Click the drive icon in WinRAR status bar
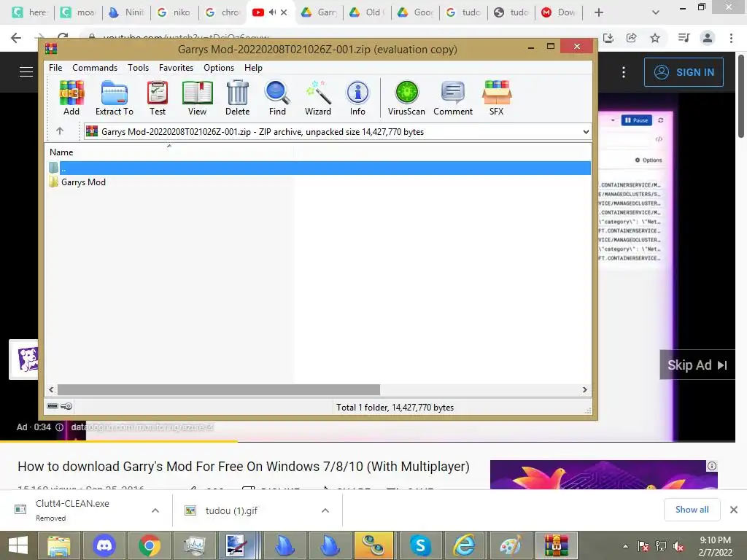 coord(53,406)
